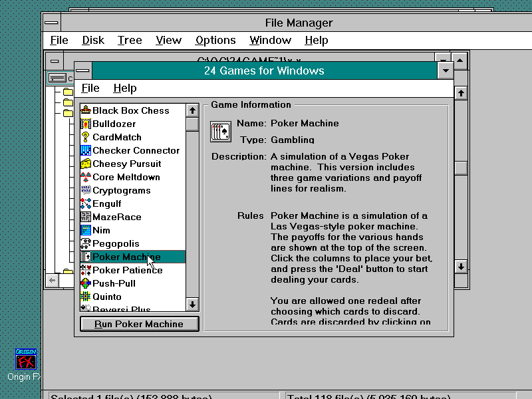Click the Poker Patience cards icon
The height and width of the screenshot is (399, 532).
tap(86, 270)
